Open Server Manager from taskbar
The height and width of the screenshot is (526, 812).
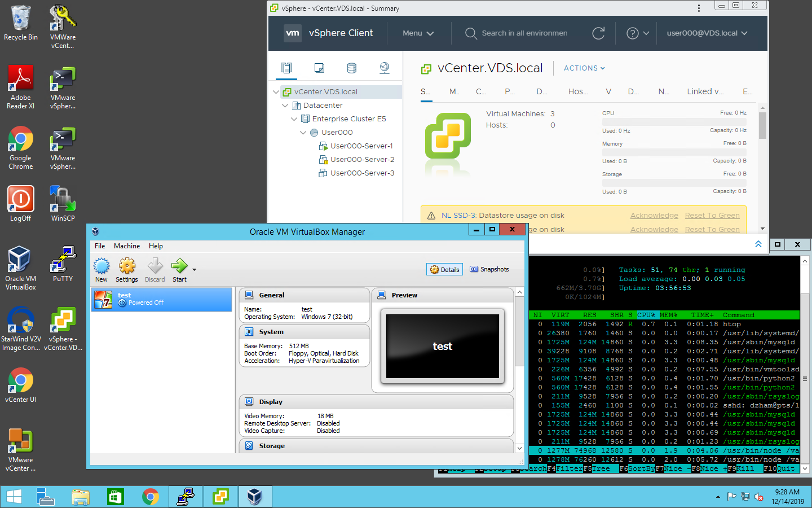pos(46,497)
